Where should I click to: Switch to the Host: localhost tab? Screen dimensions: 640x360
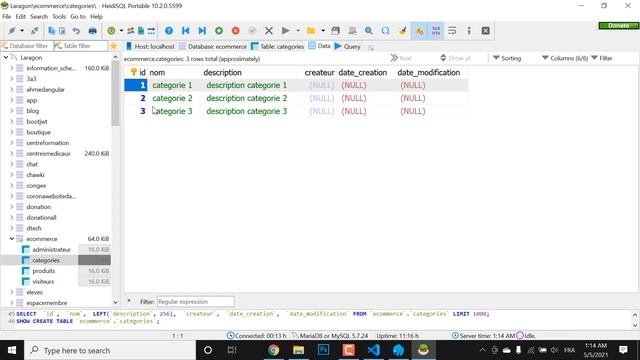[150, 47]
